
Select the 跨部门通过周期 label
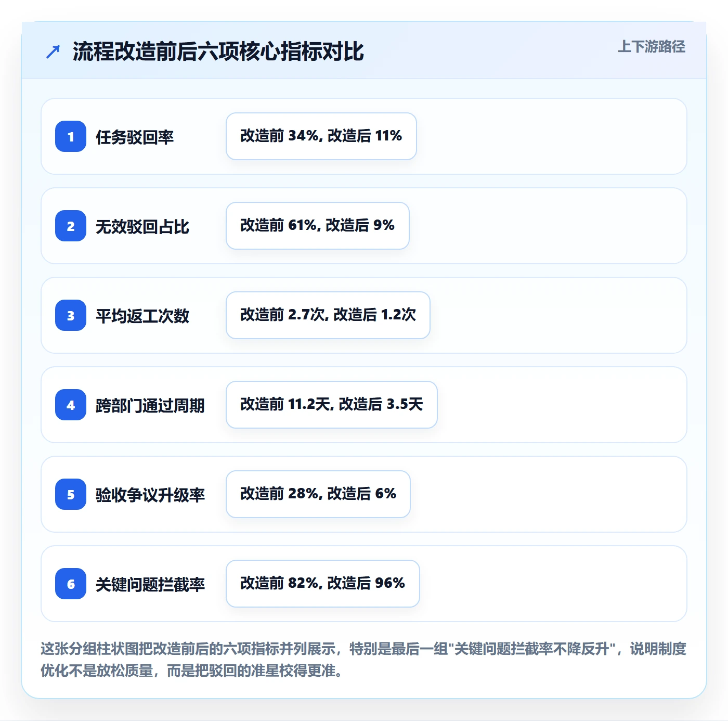150,405
